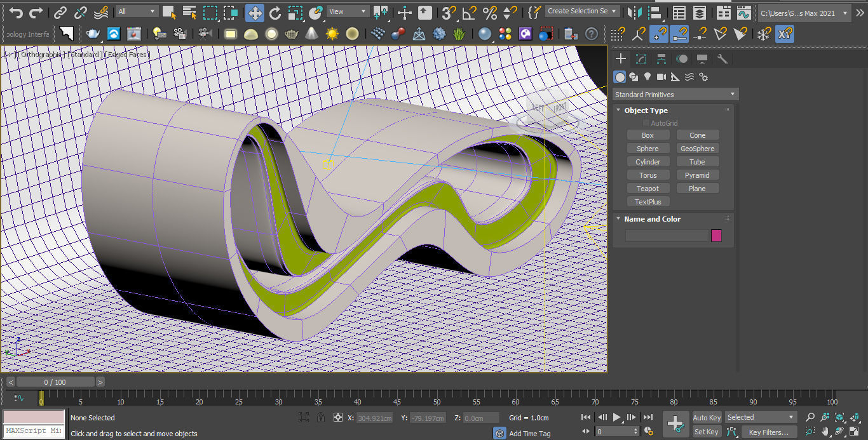Viewport: 868px width, 440px height.
Task: Create a Teapot primitive
Action: [x=648, y=189]
